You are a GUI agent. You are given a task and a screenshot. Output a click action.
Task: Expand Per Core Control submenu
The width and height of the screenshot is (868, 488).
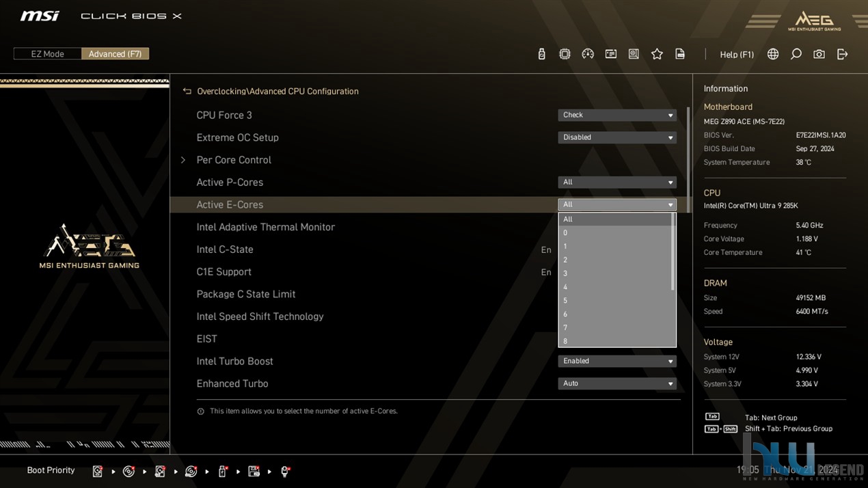234,160
